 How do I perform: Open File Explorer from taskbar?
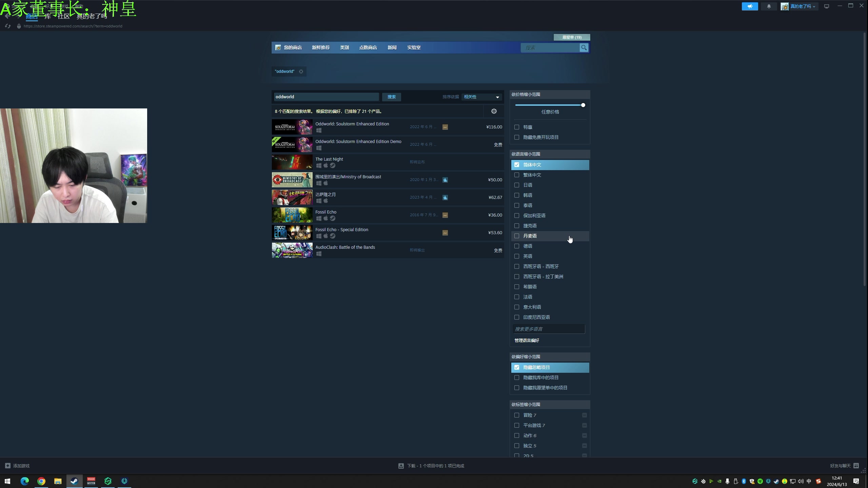click(x=58, y=481)
